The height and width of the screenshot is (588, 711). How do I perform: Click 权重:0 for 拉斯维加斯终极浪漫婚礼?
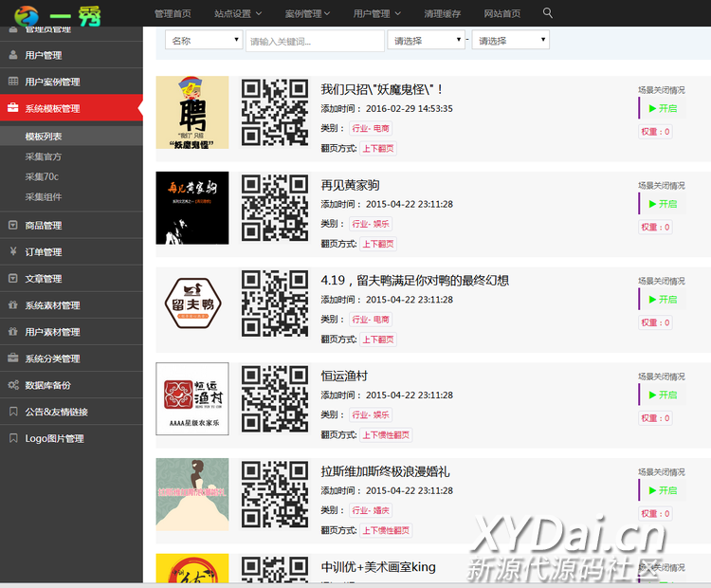tap(655, 514)
